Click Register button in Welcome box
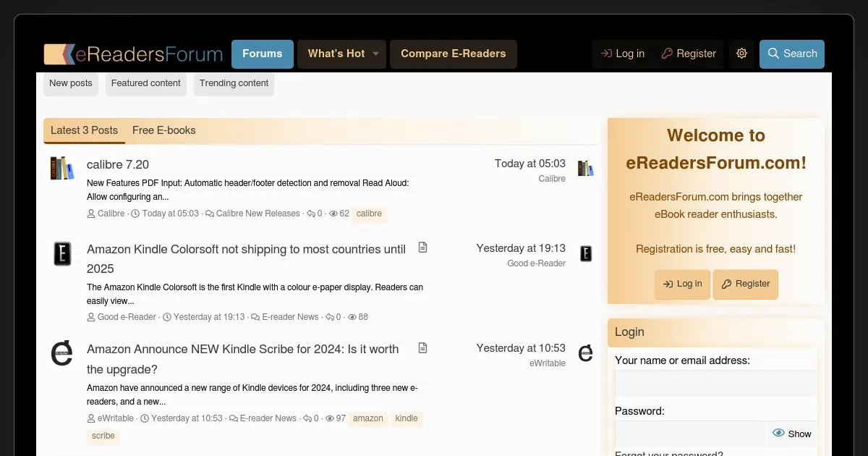This screenshot has width=868, height=456. pos(745,284)
